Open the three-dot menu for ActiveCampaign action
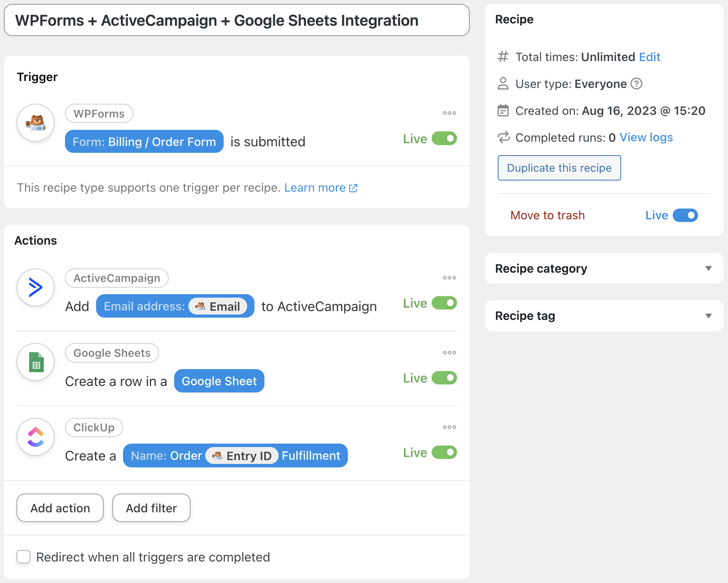Viewport: 728px width, 583px height. pos(449,278)
